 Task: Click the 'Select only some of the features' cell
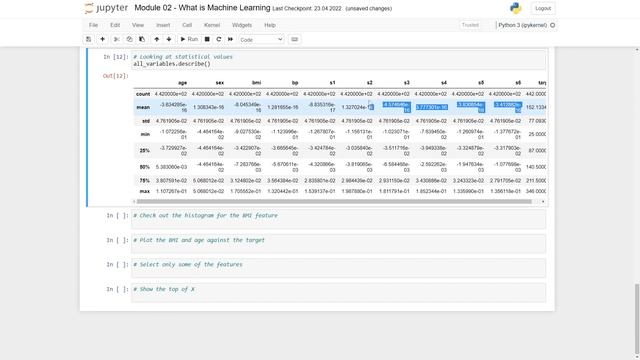click(338, 268)
